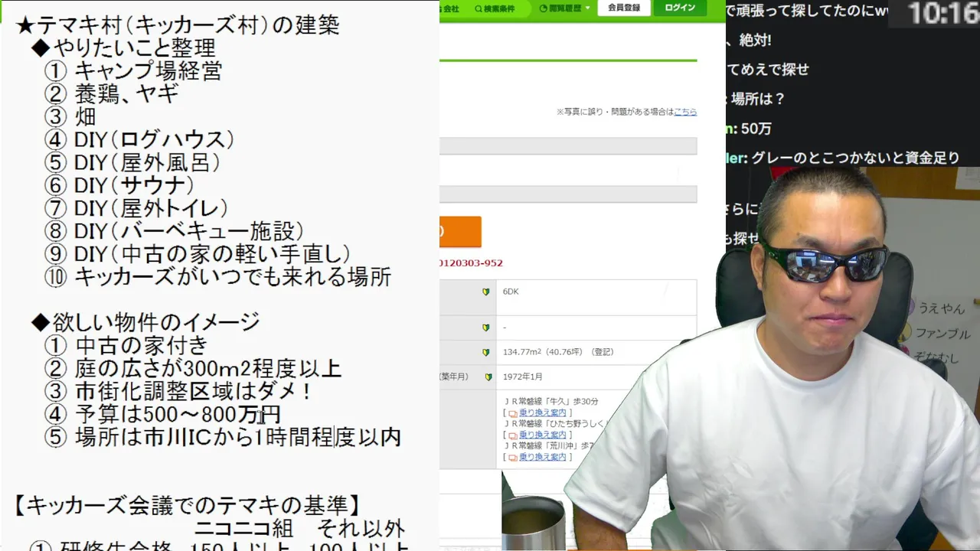Open the 会社 menu item
The width and height of the screenshot is (980, 551).
click(x=449, y=8)
